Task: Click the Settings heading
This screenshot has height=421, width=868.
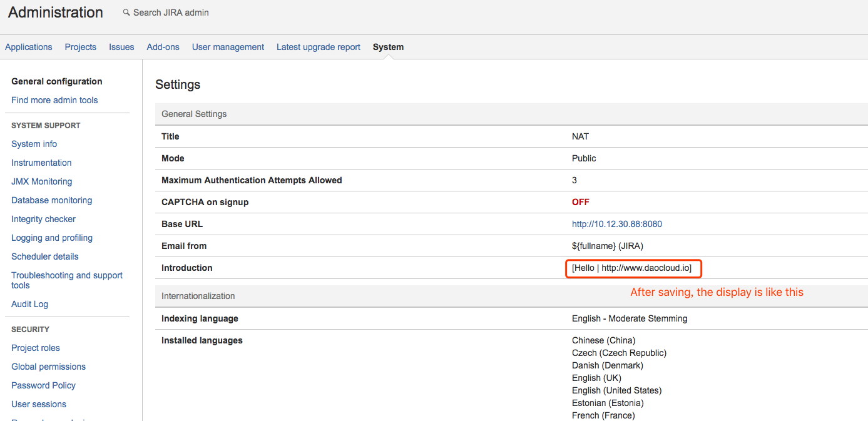Action: pyautogui.click(x=178, y=84)
